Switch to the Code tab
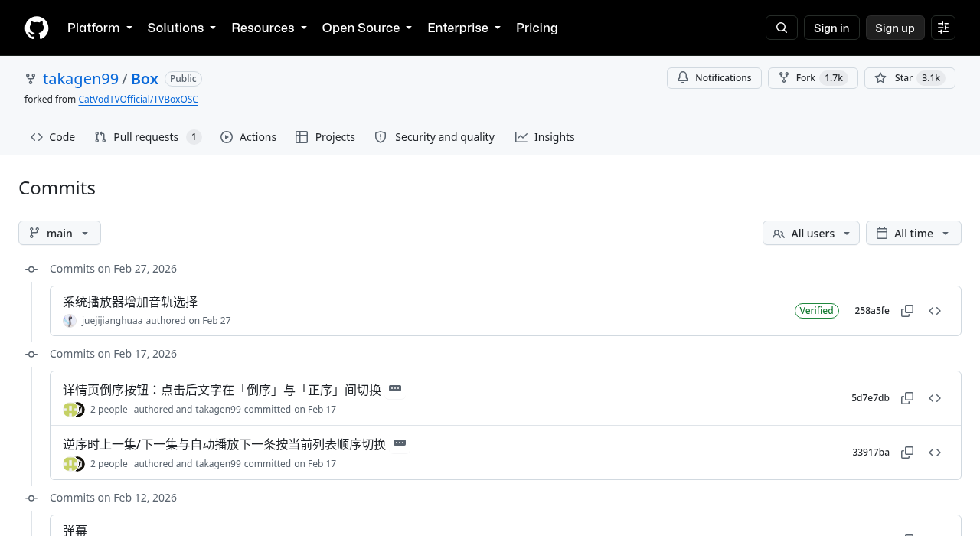This screenshot has height=536, width=980. 53,137
